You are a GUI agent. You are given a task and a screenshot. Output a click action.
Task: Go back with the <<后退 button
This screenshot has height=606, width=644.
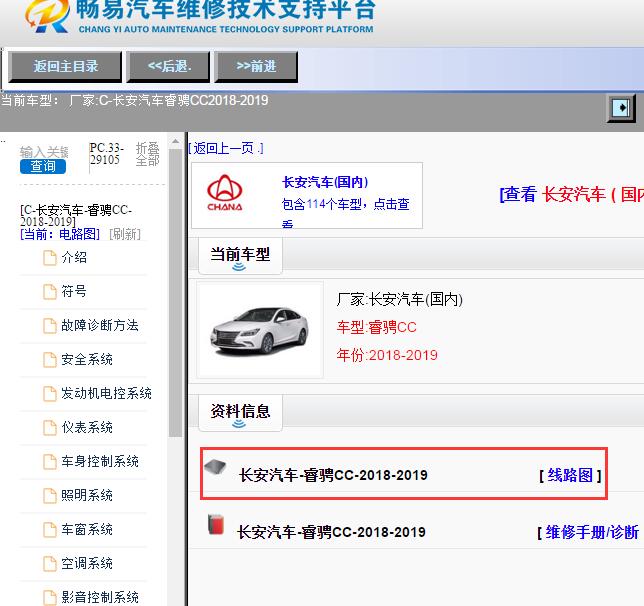coord(169,67)
